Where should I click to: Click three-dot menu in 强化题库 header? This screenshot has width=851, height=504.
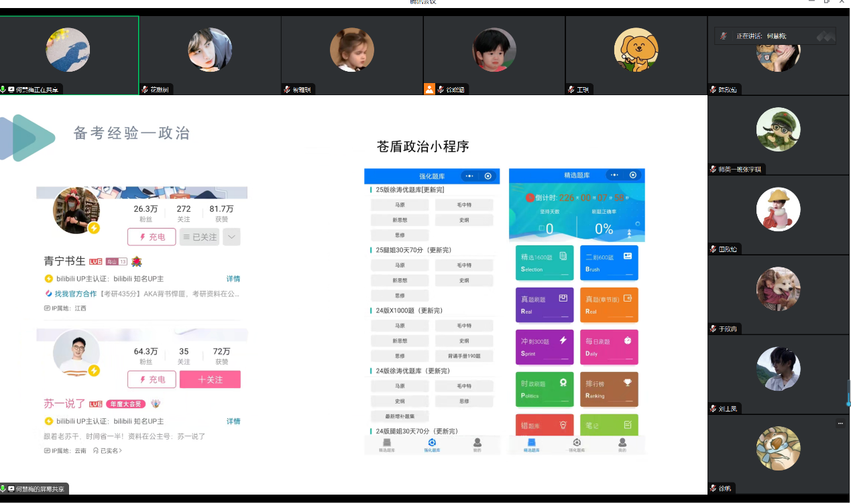point(469,176)
